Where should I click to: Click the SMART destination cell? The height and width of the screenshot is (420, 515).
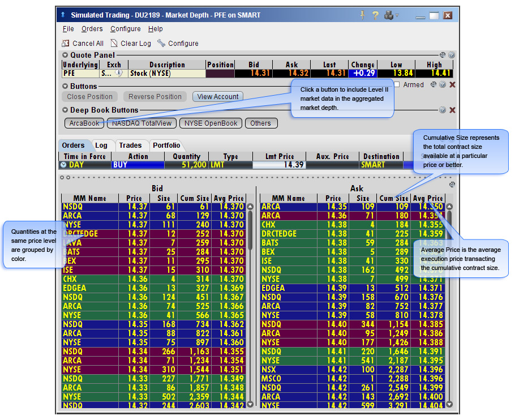(381, 165)
